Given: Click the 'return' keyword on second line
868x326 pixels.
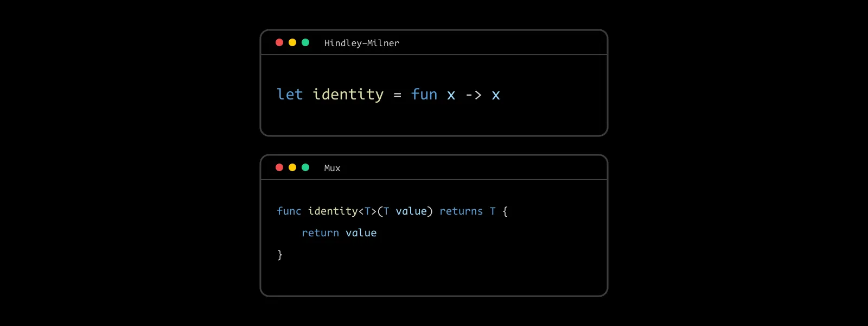Looking at the screenshot, I should (x=320, y=233).
